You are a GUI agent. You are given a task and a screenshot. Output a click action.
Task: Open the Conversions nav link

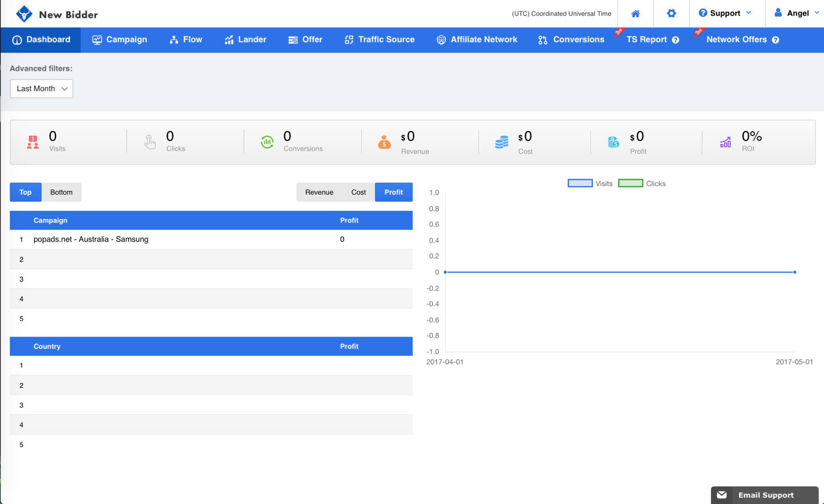[x=571, y=40]
